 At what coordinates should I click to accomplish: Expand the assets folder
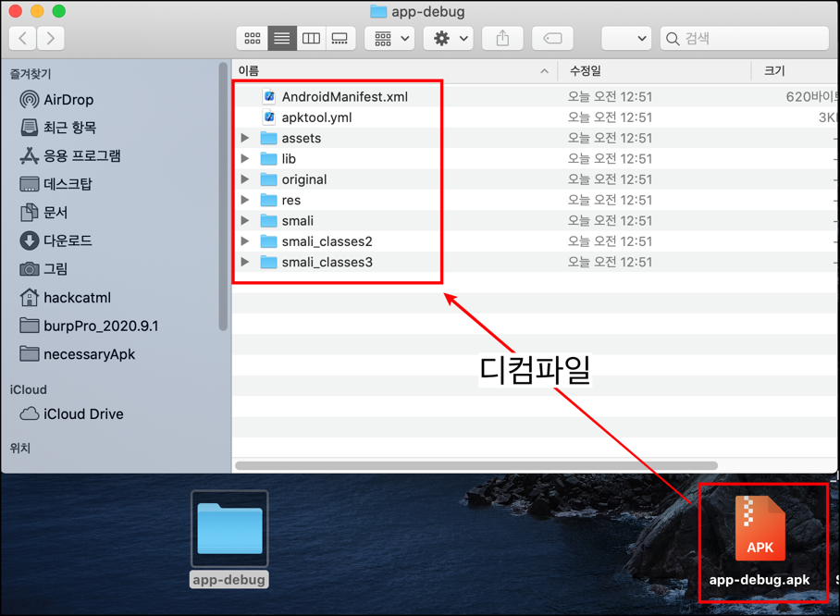pyautogui.click(x=245, y=138)
